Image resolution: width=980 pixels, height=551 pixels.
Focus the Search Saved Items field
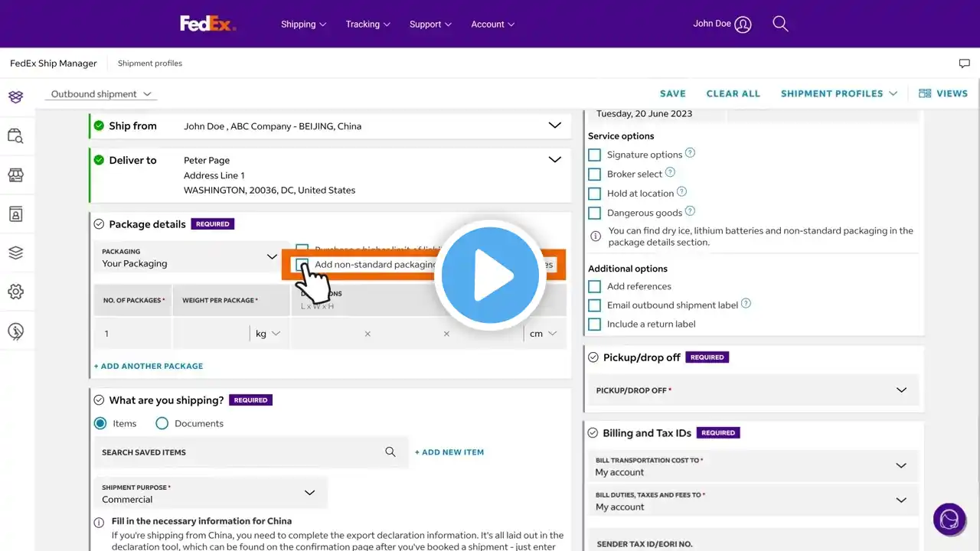[x=250, y=452]
